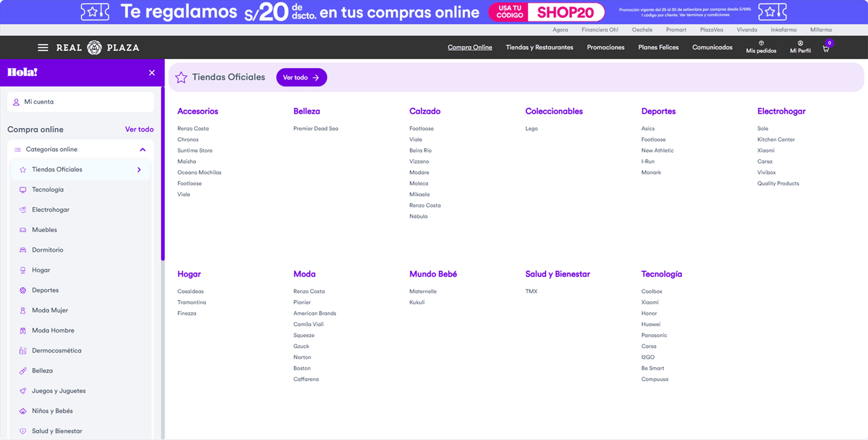Image resolution: width=868 pixels, height=440 pixels.
Task: Click the Mis pedidos package icon
Action: 760,44
